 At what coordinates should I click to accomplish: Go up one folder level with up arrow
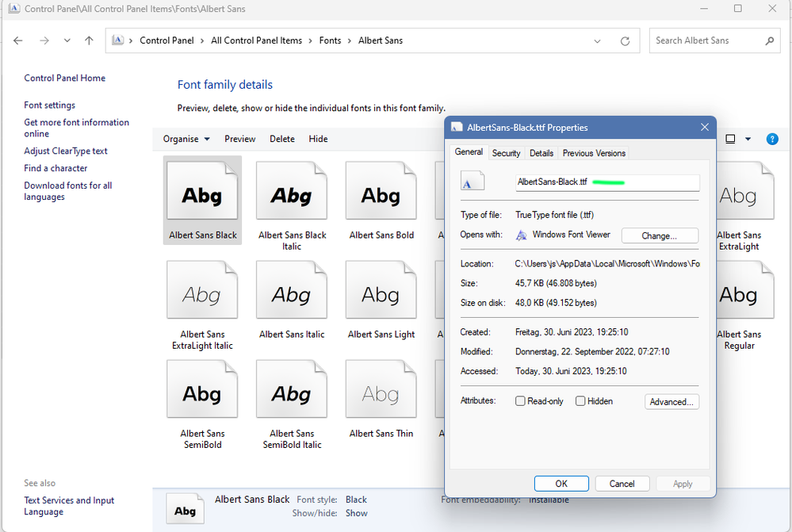[89, 41]
